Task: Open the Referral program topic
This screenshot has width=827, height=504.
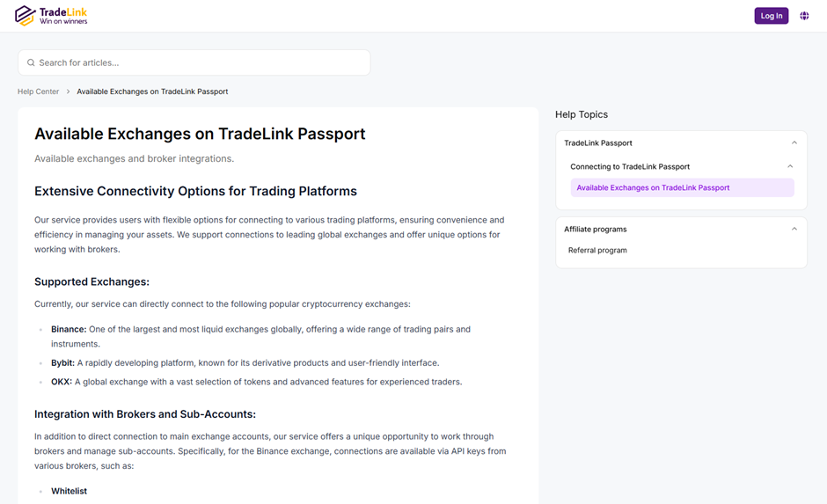Action: [x=597, y=251]
